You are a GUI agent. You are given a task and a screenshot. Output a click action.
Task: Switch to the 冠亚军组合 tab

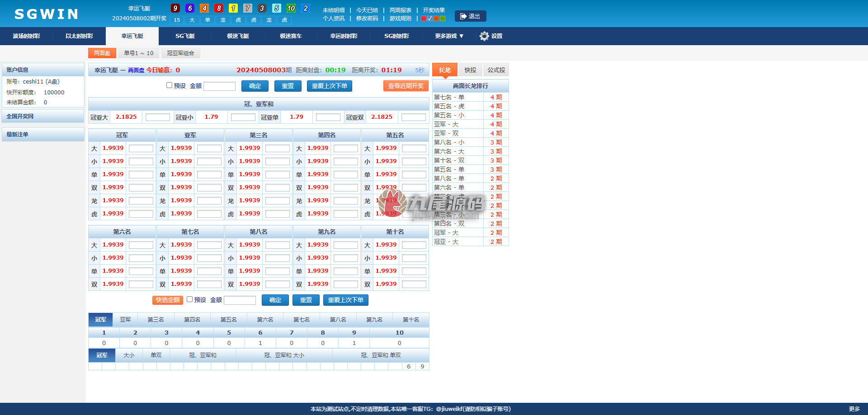pyautogui.click(x=180, y=53)
